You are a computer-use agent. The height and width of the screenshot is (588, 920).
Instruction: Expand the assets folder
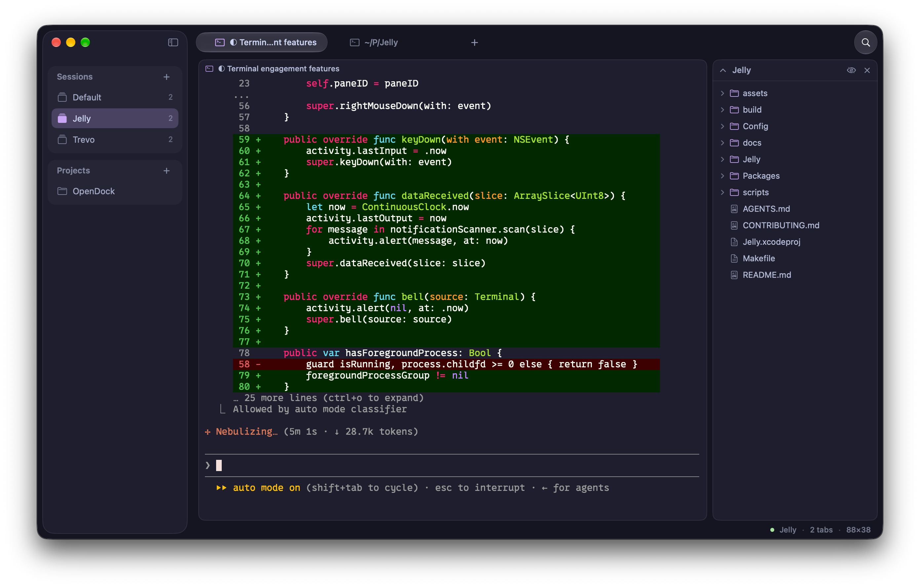coord(722,93)
